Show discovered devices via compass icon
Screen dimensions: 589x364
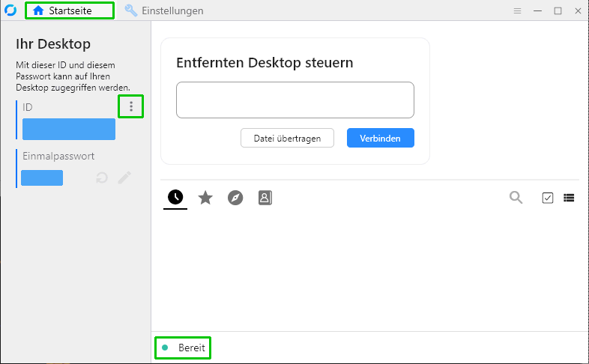coord(235,198)
